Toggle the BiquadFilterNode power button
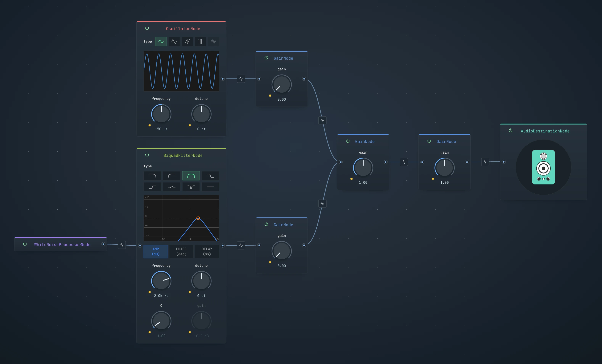This screenshot has width=602, height=364. point(147,155)
